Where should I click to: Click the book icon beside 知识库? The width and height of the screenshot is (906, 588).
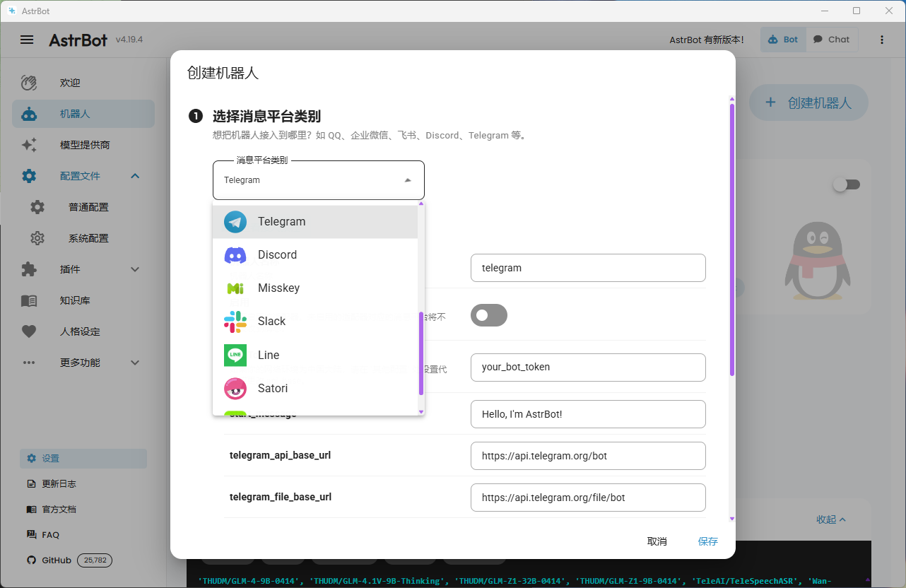click(29, 300)
